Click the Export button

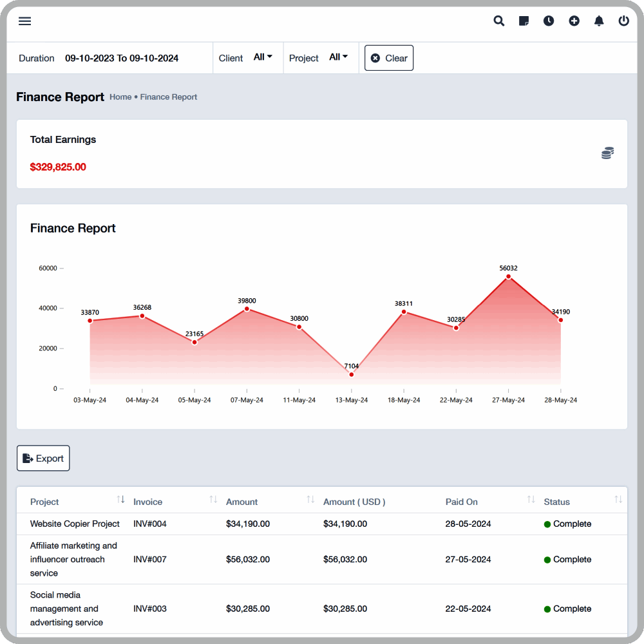43,459
